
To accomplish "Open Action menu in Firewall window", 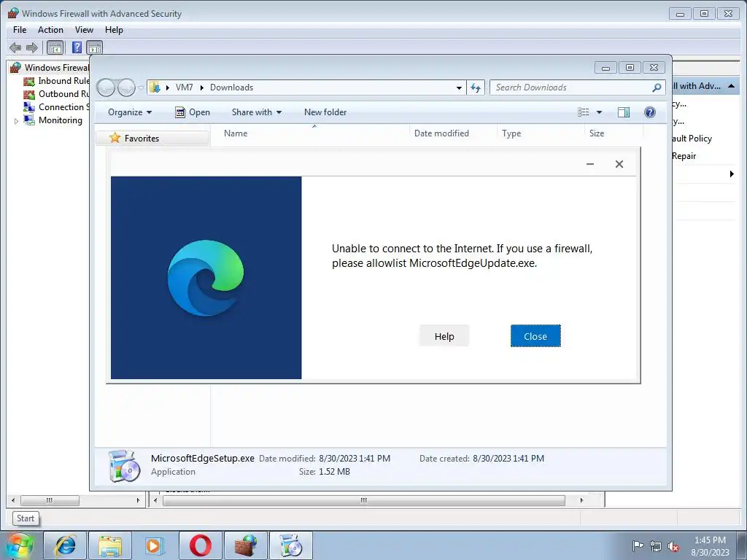I will click(x=50, y=30).
